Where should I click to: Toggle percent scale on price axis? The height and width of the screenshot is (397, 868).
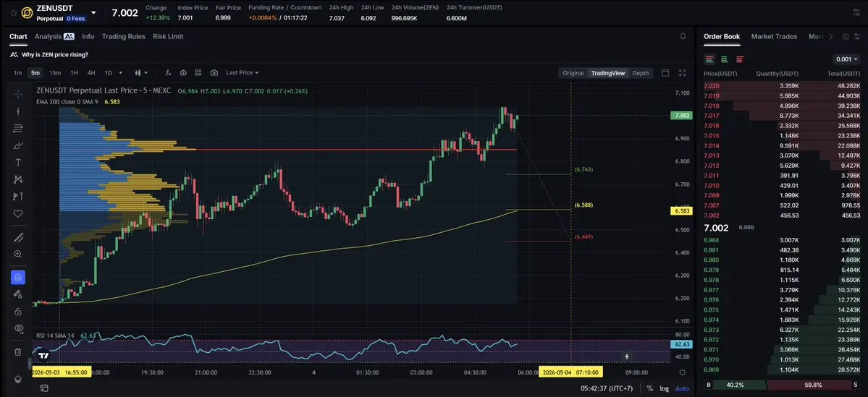pos(650,389)
